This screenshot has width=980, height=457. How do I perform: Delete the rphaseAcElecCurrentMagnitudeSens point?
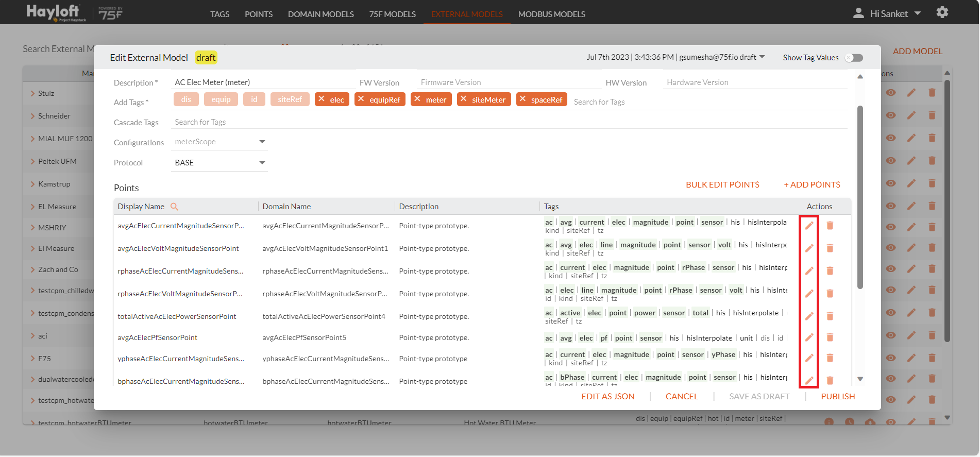[x=830, y=271]
